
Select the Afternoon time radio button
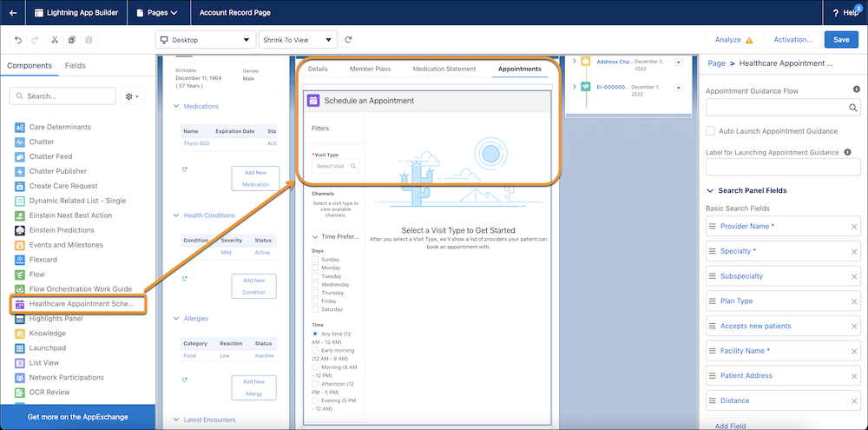pyautogui.click(x=315, y=384)
